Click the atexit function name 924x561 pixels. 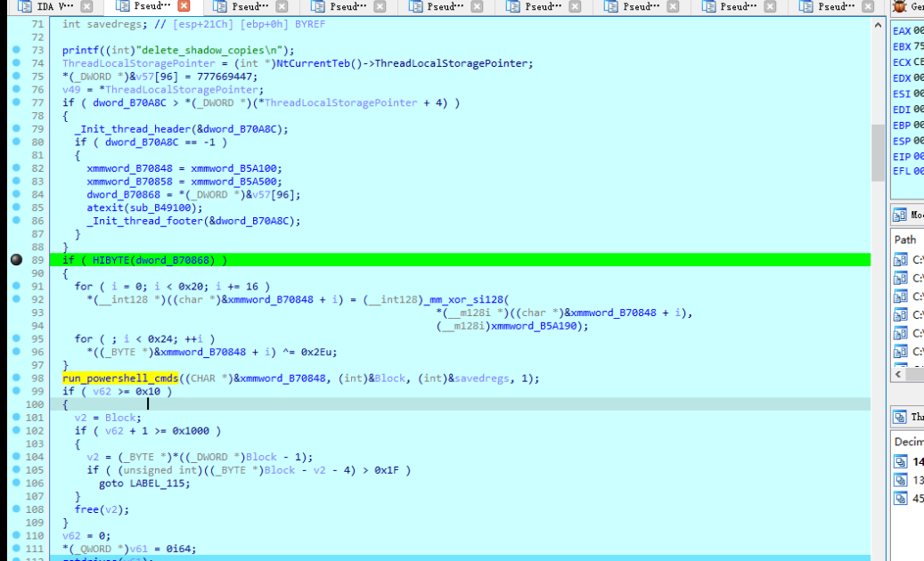coord(105,207)
